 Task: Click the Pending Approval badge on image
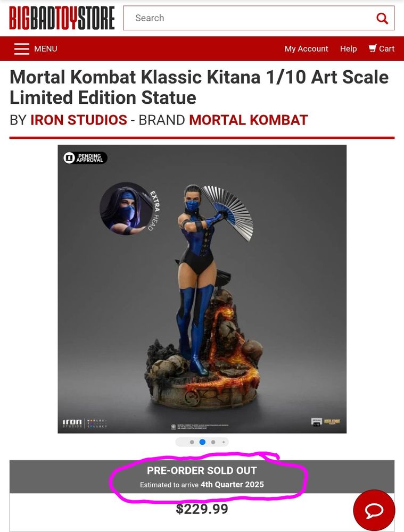point(85,158)
